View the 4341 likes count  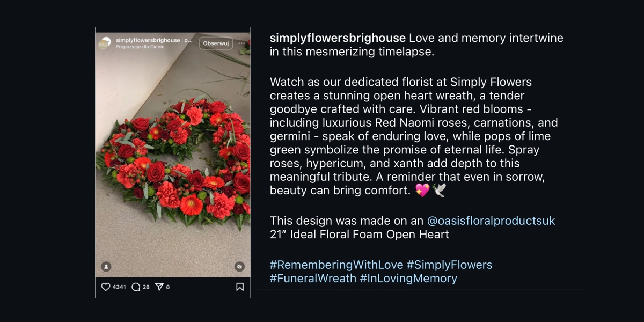[119, 287]
